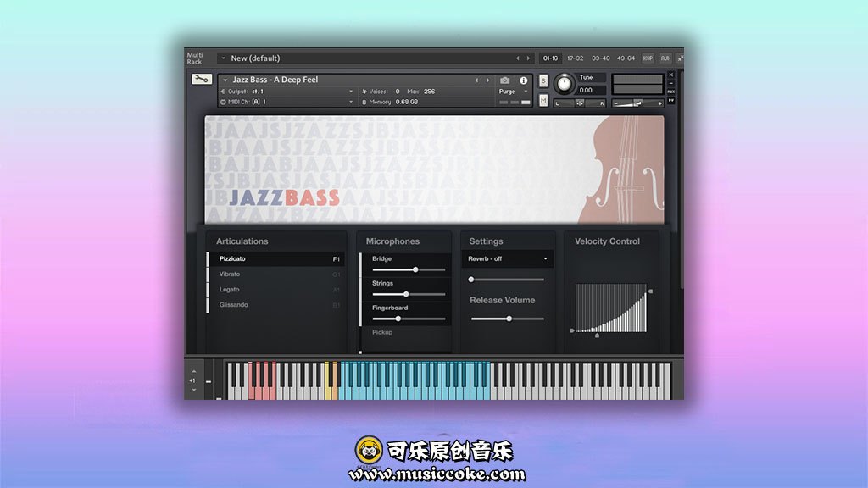Click the wrench edit-mode icon

(x=202, y=80)
